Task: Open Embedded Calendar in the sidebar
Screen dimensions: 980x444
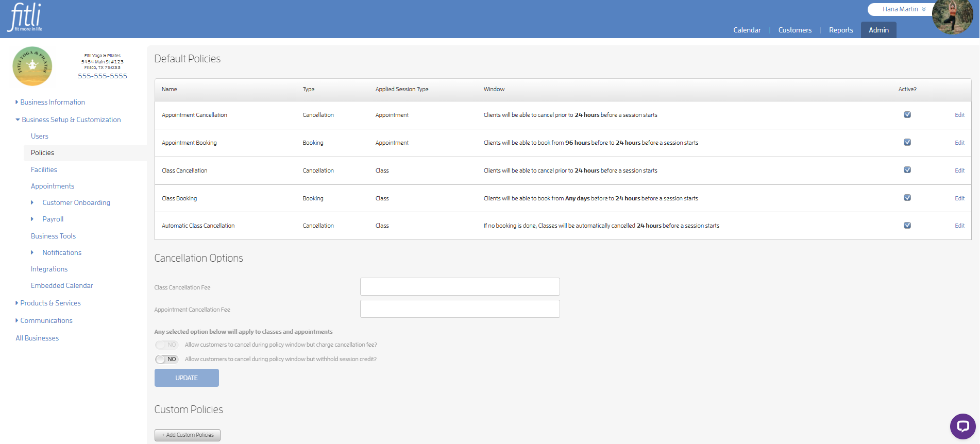Action: 62,285
